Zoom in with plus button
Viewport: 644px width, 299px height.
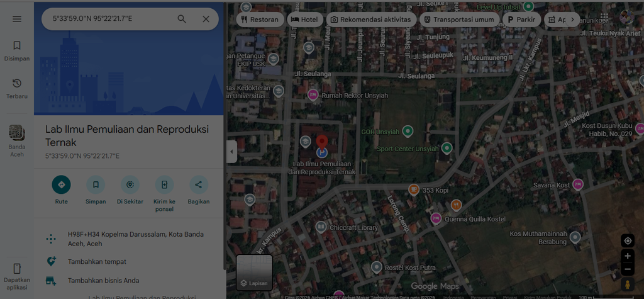[627, 256]
